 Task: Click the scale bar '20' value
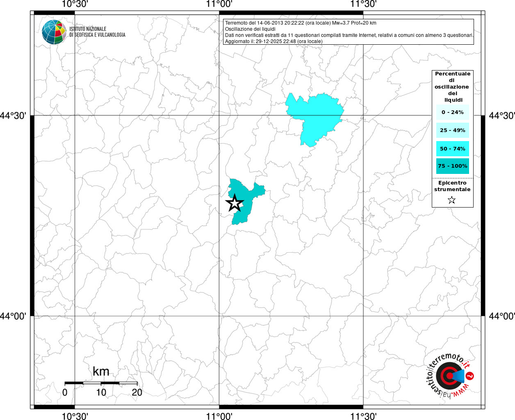pyautogui.click(x=137, y=393)
